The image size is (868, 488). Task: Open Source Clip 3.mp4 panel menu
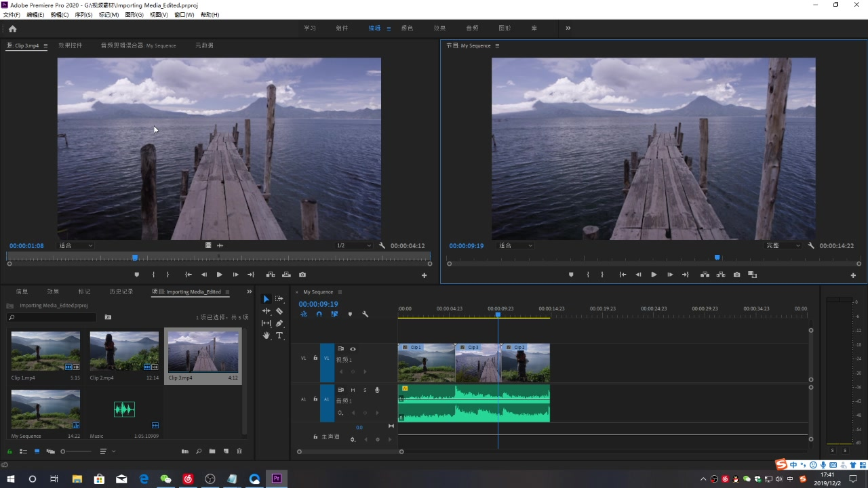coord(45,45)
